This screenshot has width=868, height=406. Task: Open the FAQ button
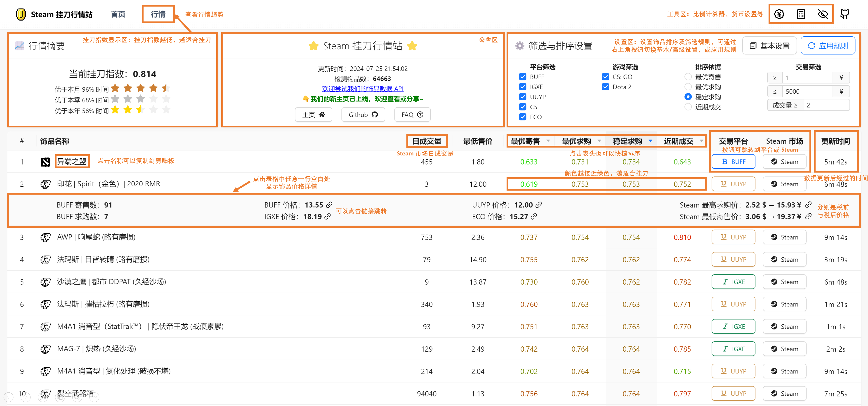412,115
